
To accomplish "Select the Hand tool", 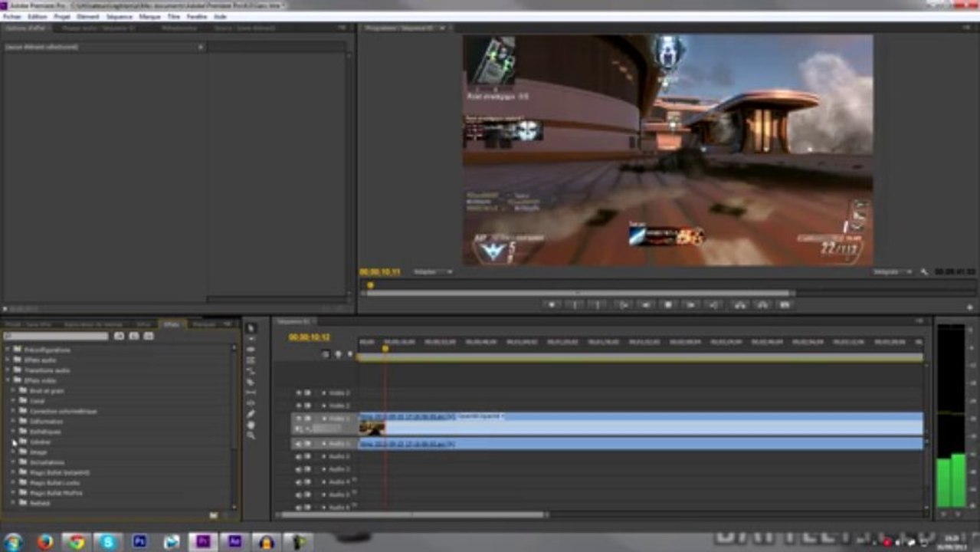I will click(251, 425).
